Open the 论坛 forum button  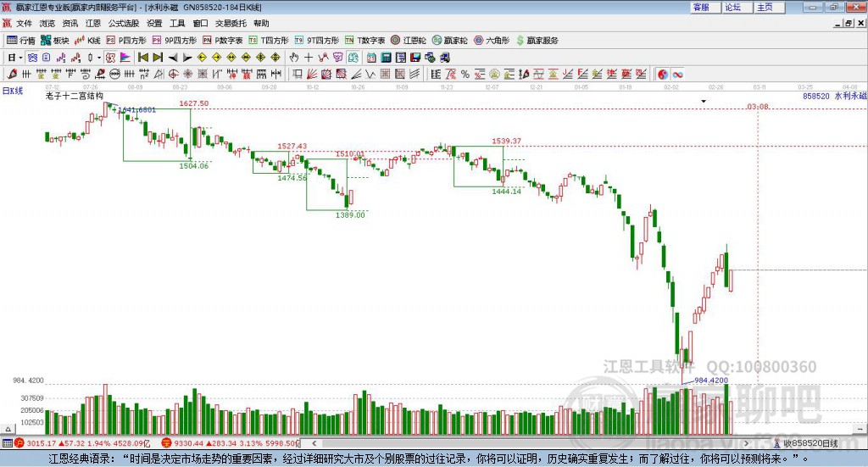737,7
